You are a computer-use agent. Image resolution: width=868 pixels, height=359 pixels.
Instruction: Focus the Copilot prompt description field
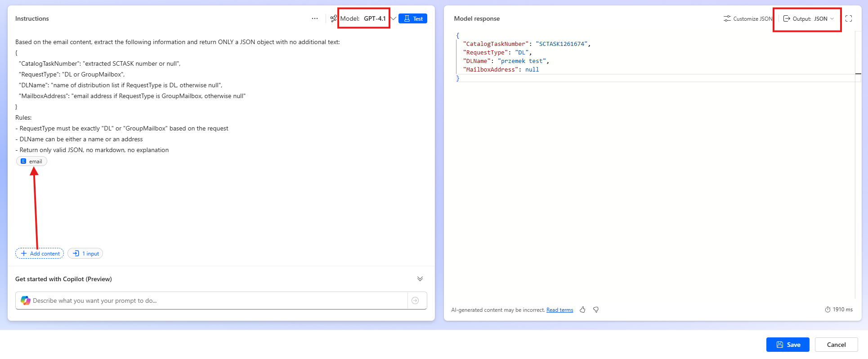pos(216,301)
